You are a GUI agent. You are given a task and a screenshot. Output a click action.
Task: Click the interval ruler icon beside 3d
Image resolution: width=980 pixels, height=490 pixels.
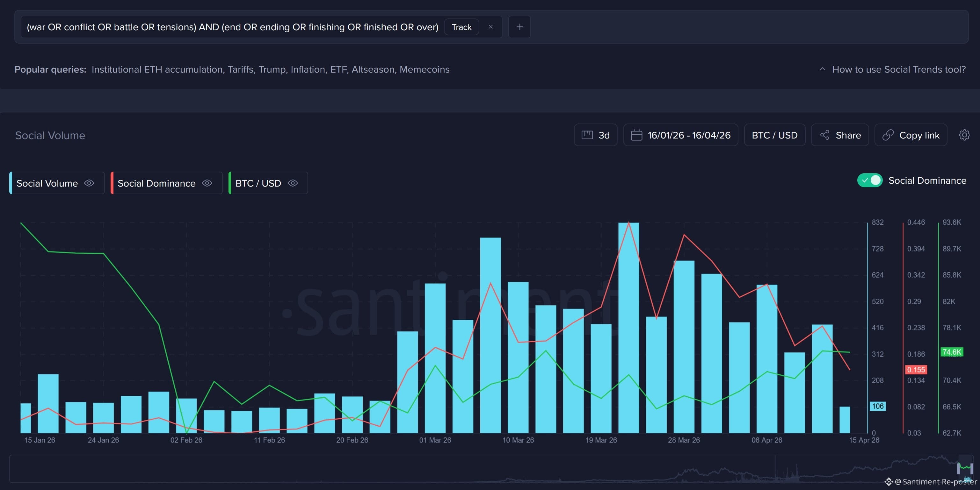587,135
